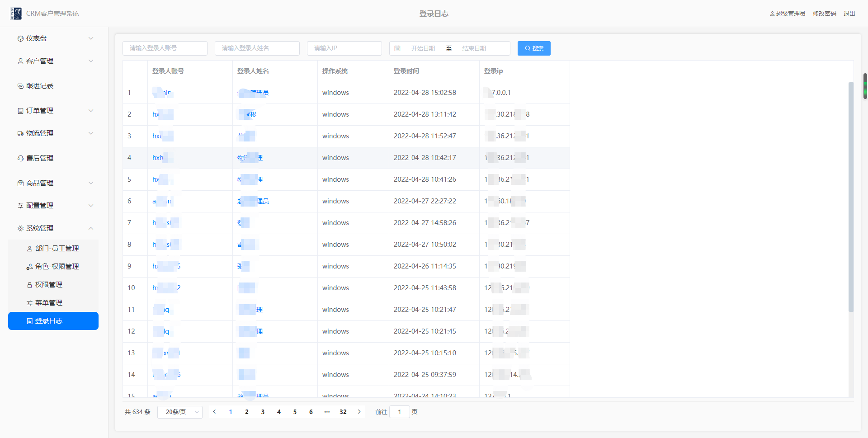
Task: Jump to last page 32
Action: [343, 412]
